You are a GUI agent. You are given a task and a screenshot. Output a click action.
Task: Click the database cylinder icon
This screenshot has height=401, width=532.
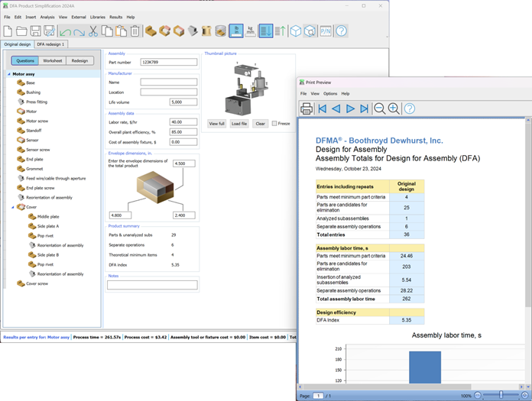pyautogui.click(x=220, y=31)
